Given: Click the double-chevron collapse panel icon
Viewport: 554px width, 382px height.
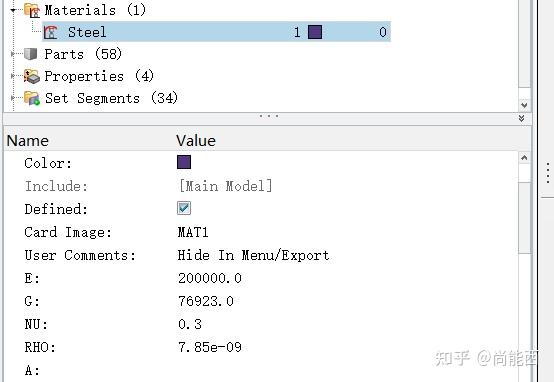Looking at the screenshot, I should point(521,118).
